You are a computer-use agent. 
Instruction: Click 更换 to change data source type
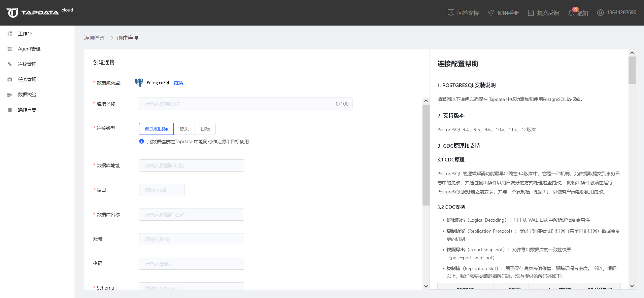[x=178, y=83]
